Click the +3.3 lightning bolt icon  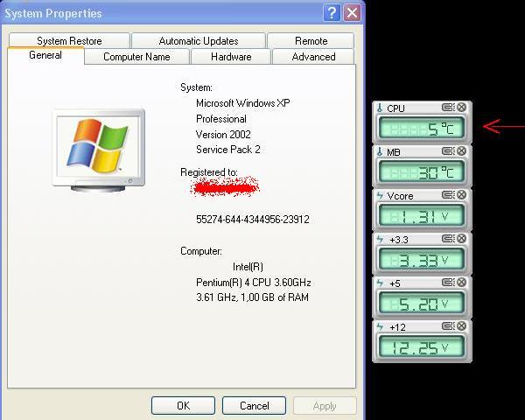click(380, 239)
